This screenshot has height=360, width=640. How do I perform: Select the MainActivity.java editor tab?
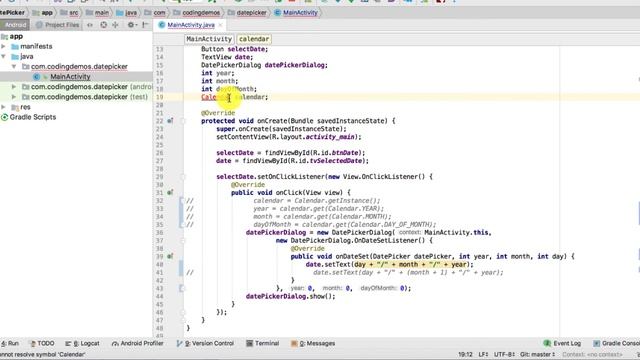(x=191, y=25)
